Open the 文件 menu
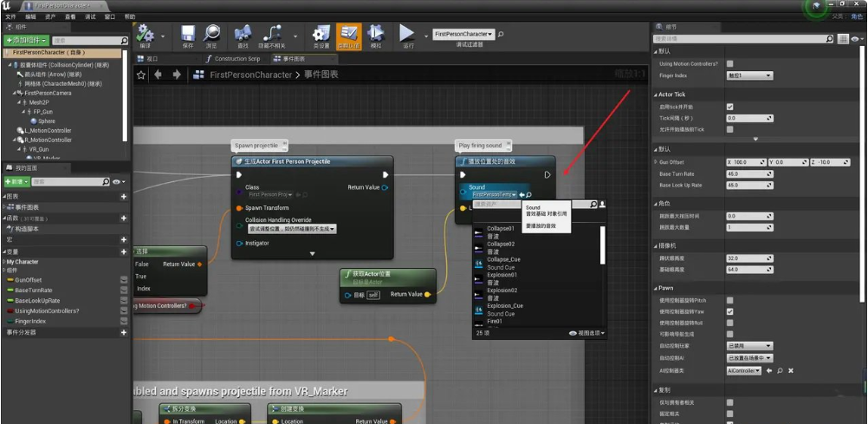868x424 pixels. (10, 16)
